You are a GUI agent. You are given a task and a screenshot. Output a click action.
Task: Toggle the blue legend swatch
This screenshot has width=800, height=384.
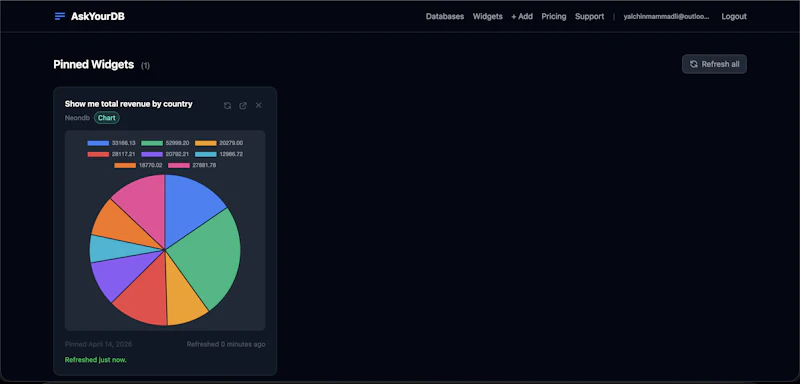pos(98,143)
